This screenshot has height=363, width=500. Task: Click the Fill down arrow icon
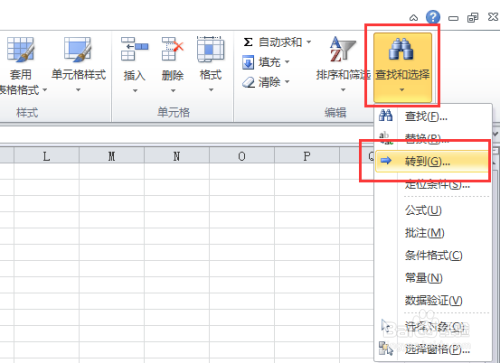click(248, 62)
